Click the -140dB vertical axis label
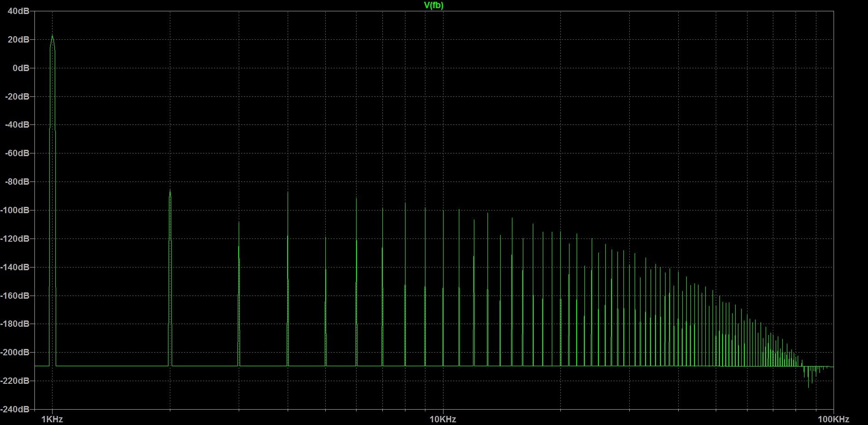Screen dimensions: 868x425 pos(15,267)
